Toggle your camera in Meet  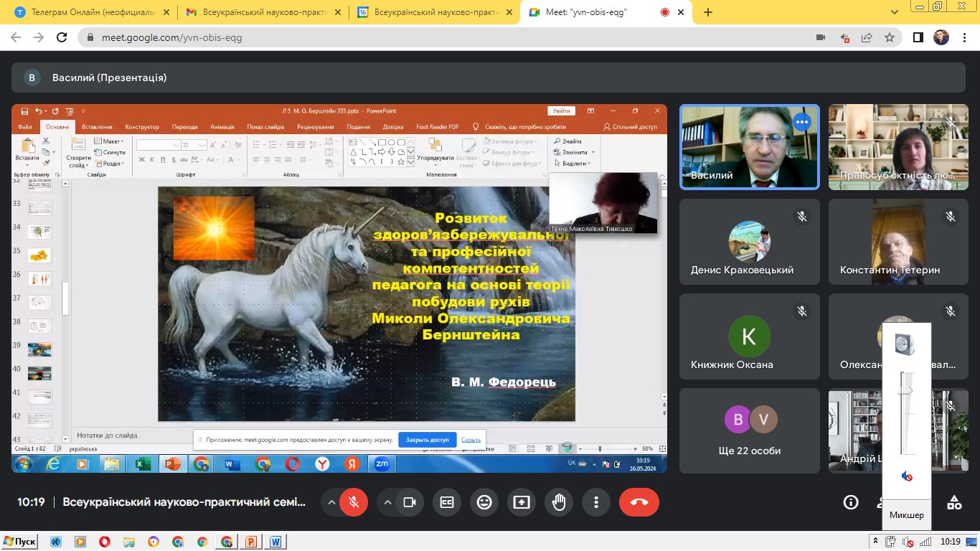coord(410,502)
